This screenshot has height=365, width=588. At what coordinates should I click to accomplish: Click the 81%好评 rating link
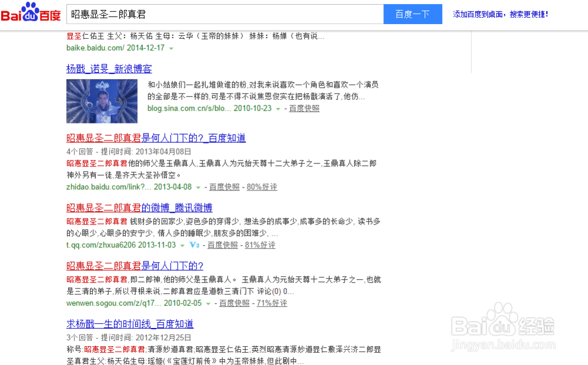(260, 245)
